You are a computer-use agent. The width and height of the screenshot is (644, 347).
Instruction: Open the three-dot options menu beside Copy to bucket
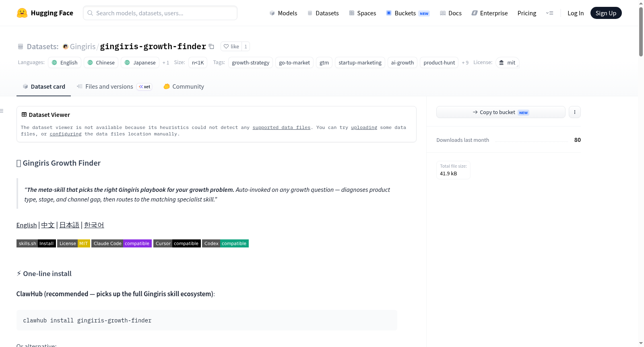pyautogui.click(x=574, y=112)
